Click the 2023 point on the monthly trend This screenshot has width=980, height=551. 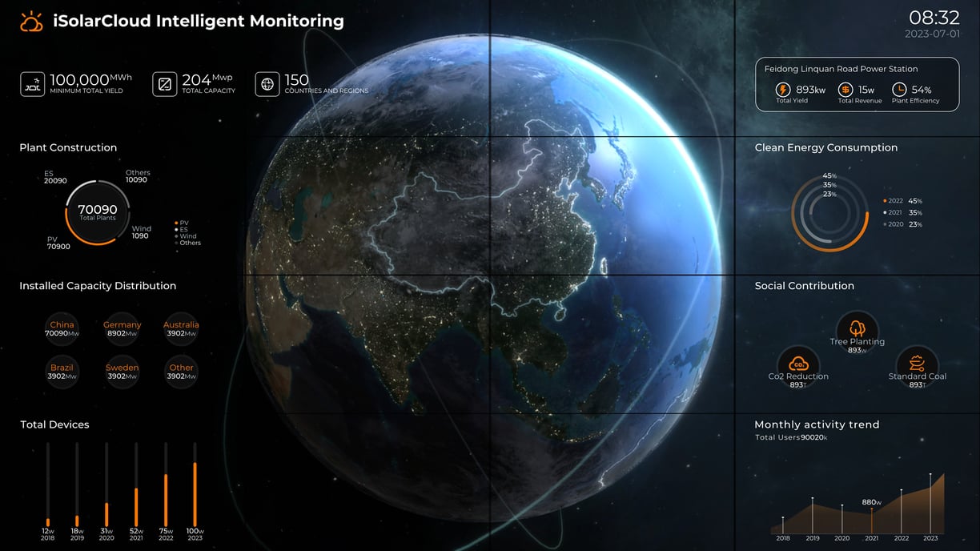pyautogui.click(x=930, y=474)
